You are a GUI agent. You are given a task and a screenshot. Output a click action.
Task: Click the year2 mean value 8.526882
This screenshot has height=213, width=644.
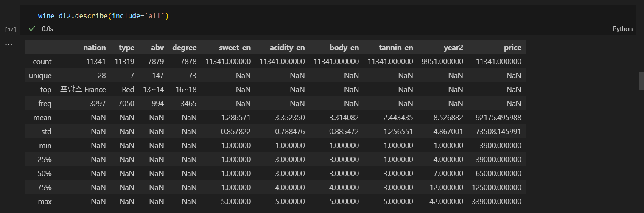pyautogui.click(x=448, y=118)
